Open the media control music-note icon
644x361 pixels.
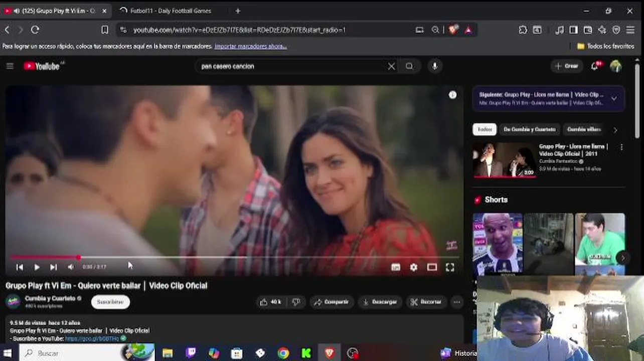[x=559, y=30]
